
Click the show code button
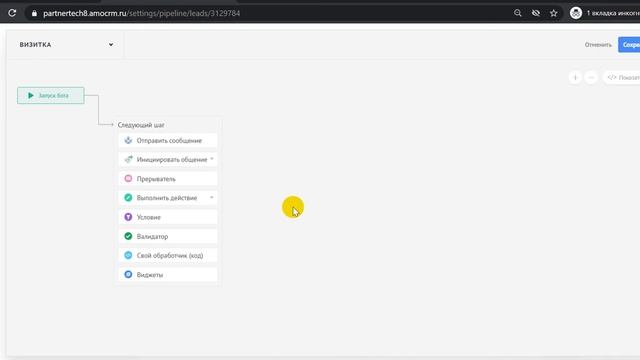pyautogui.click(x=622, y=77)
